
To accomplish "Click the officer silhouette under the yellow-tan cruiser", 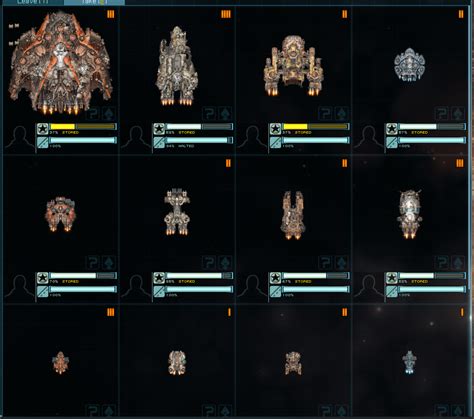I will pos(252,137).
